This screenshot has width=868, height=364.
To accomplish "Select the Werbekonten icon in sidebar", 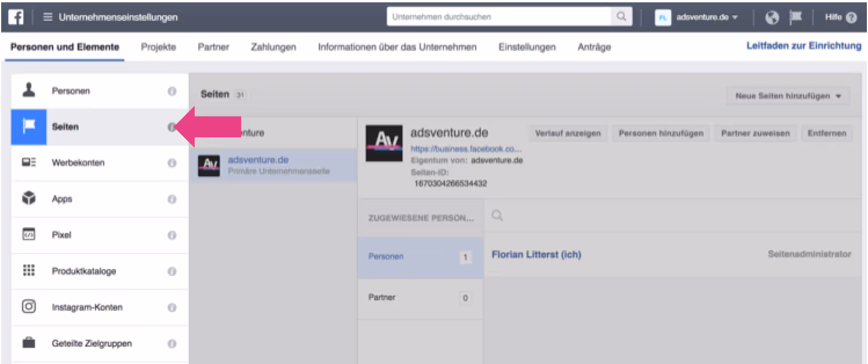I will [x=29, y=163].
